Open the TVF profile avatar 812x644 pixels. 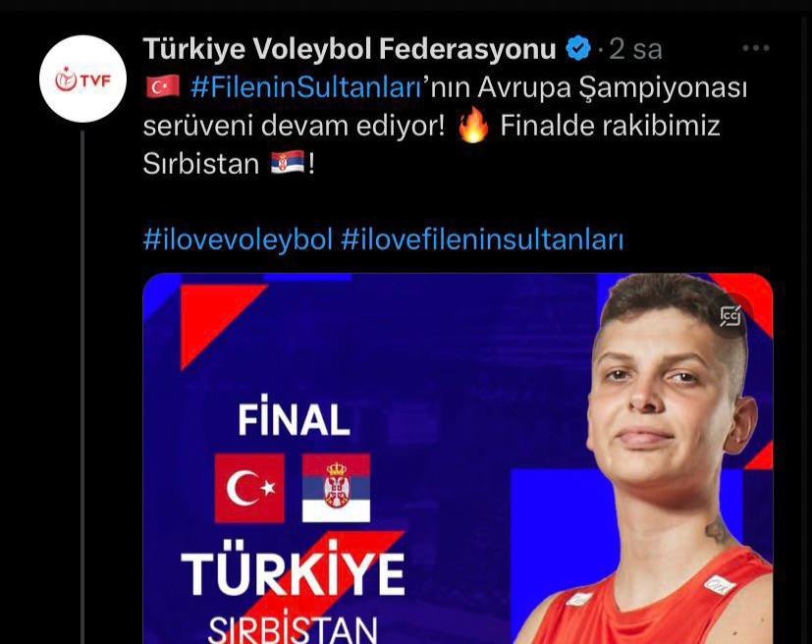tap(82, 79)
